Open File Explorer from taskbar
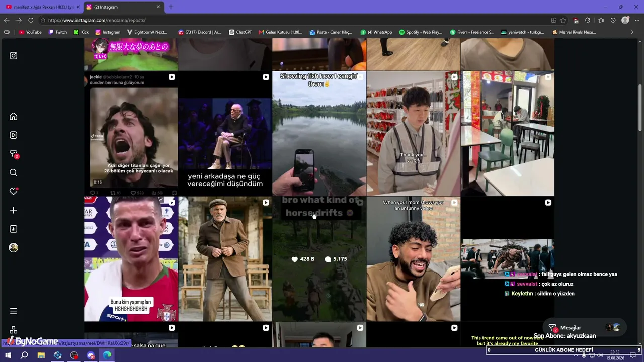This screenshot has height=362, width=644. pos(41,355)
